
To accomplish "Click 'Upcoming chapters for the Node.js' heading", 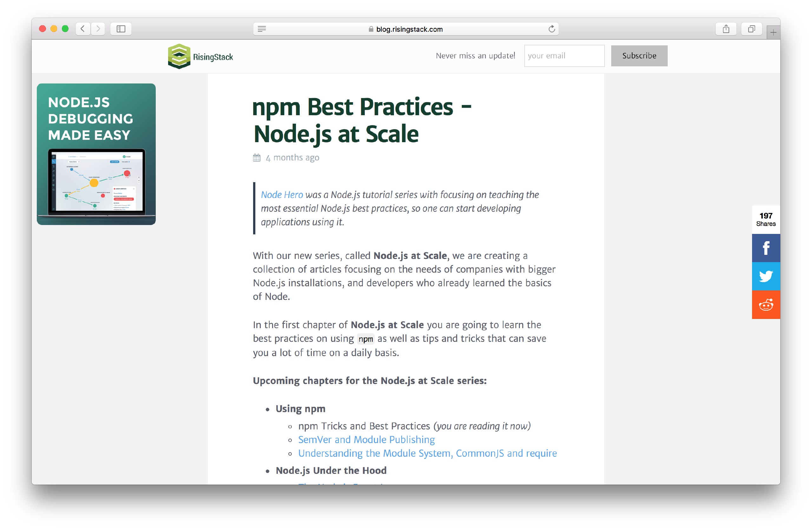I will 370,381.
